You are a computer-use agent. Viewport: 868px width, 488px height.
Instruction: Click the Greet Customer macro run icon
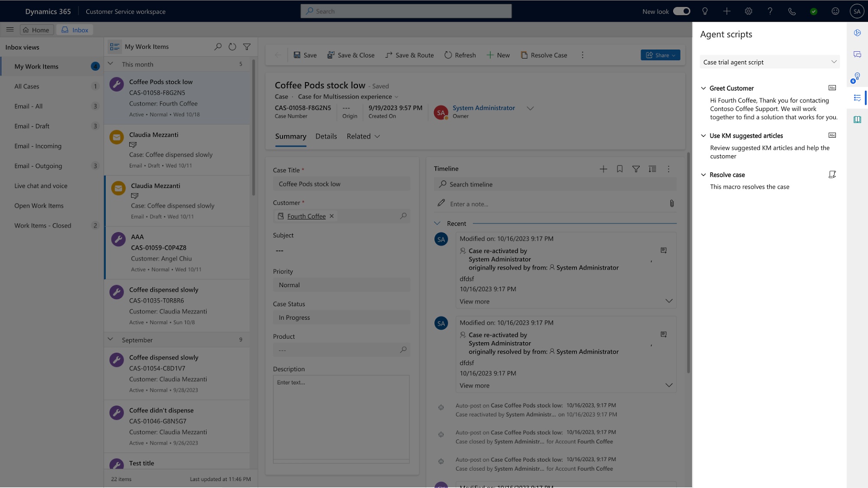832,88
